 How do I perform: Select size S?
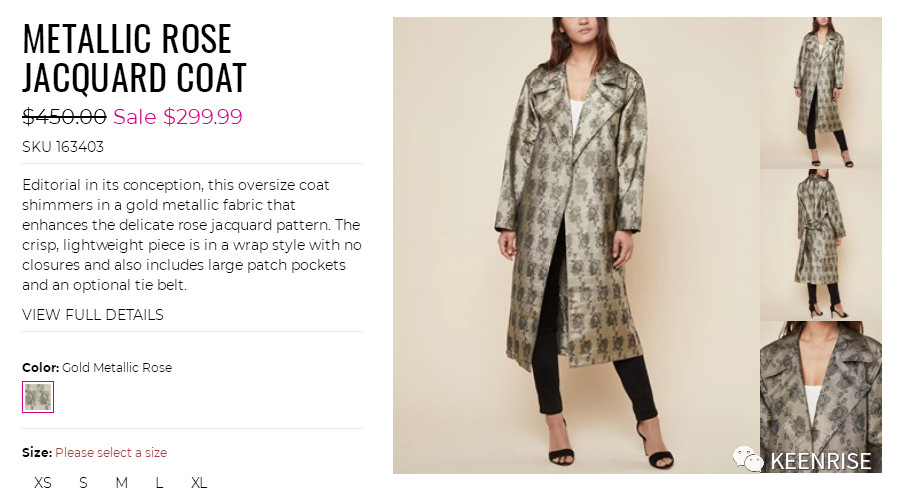pos(83,483)
